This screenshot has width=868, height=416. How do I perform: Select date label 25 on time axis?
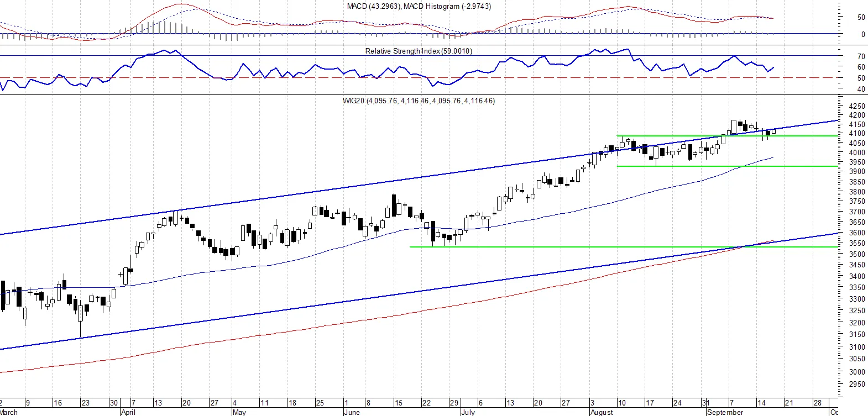click(x=320, y=403)
